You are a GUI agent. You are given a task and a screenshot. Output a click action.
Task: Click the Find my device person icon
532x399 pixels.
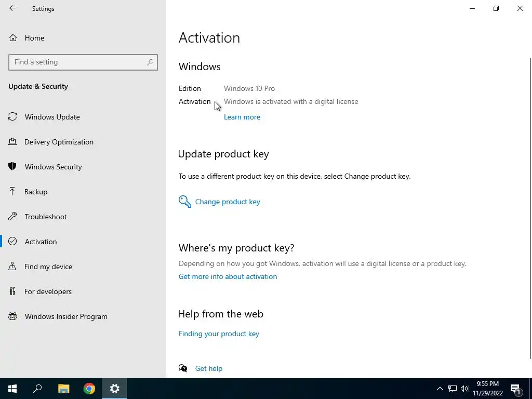[12, 266]
